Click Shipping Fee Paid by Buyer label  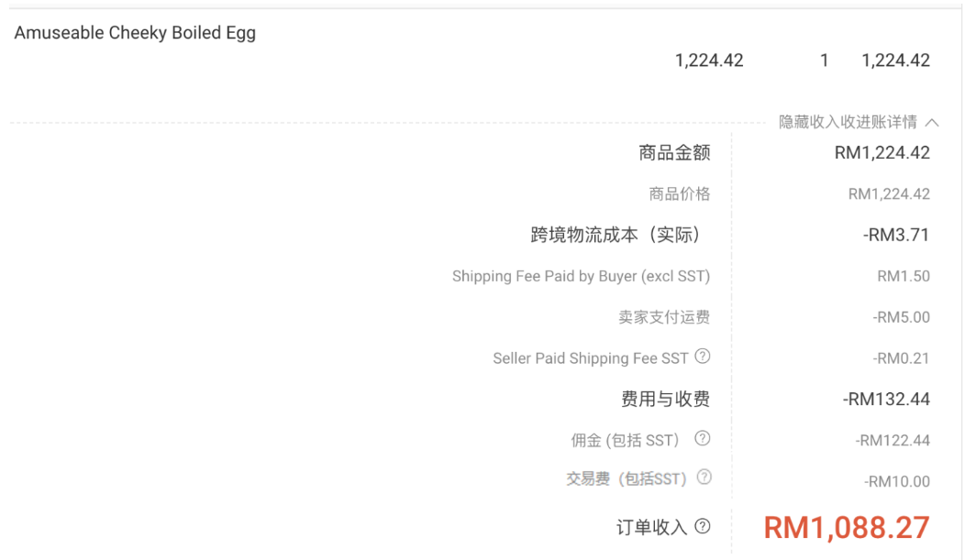(x=581, y=276)
